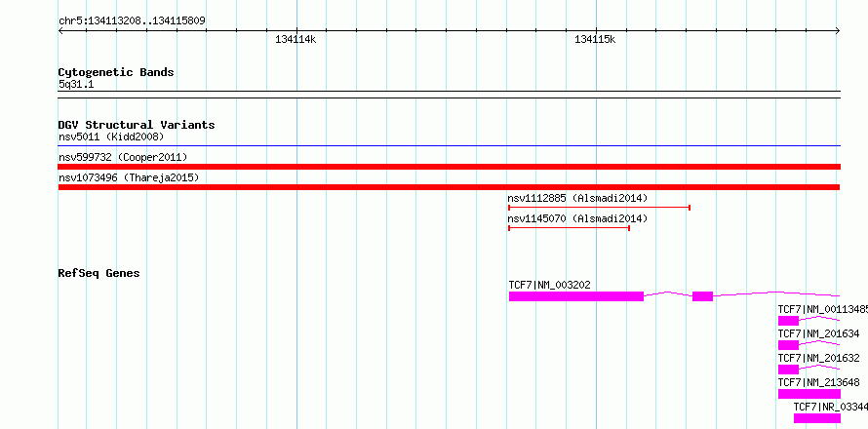Image resolution: width=868 pixels, height=429 pixels.
Task: Open the TCF7|NM_00113485 transcript label
Action: [x=822, y=309]
